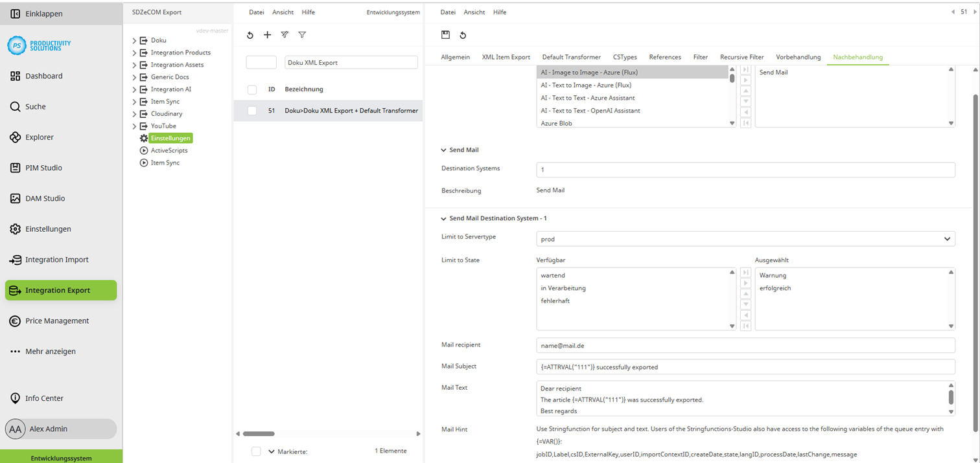The image size is (980, 463).
Task: Reload settings with the refresh icon next to save
Action: (x=461, y=35)
